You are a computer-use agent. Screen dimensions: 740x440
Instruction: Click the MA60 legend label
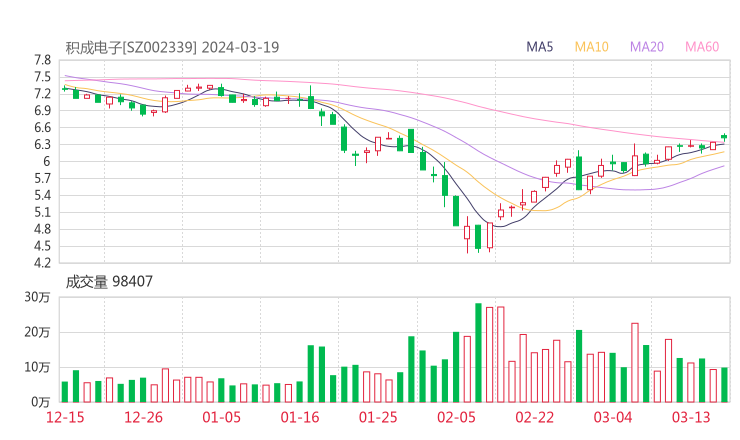pyautogui.click(x=702, y=47)
